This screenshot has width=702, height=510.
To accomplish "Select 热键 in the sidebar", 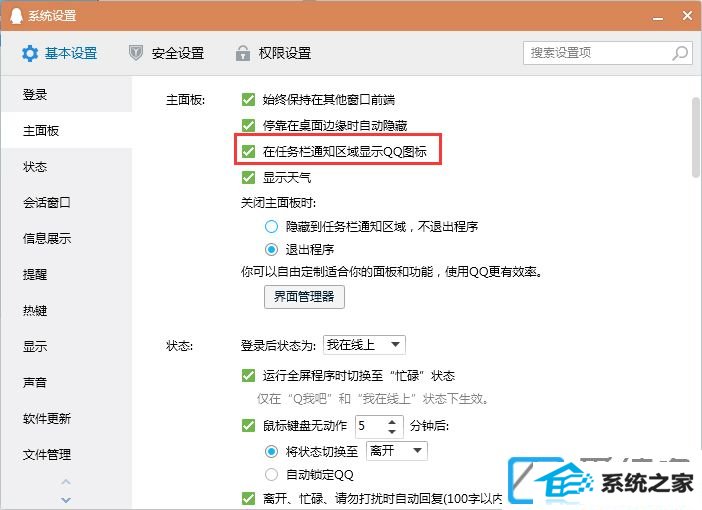I will pos(35,310).
